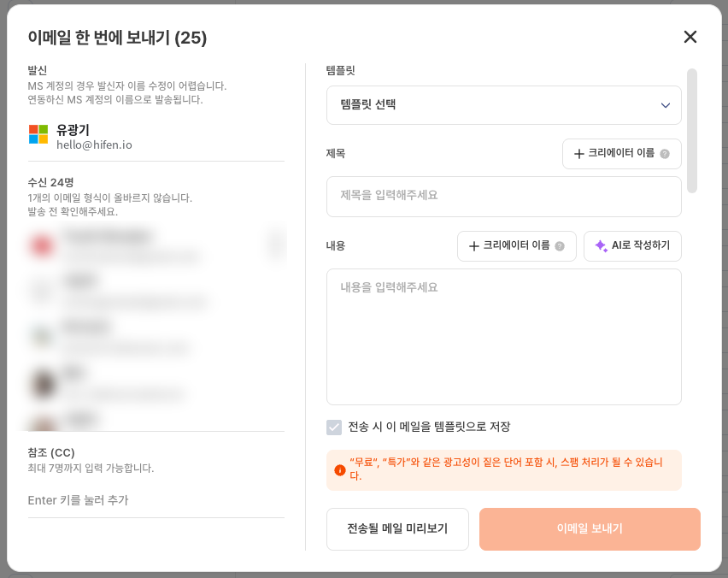Click the orange spam warning info icon
Image resolution: width=728 pixels, height=578 pixels.
point(340,470)
